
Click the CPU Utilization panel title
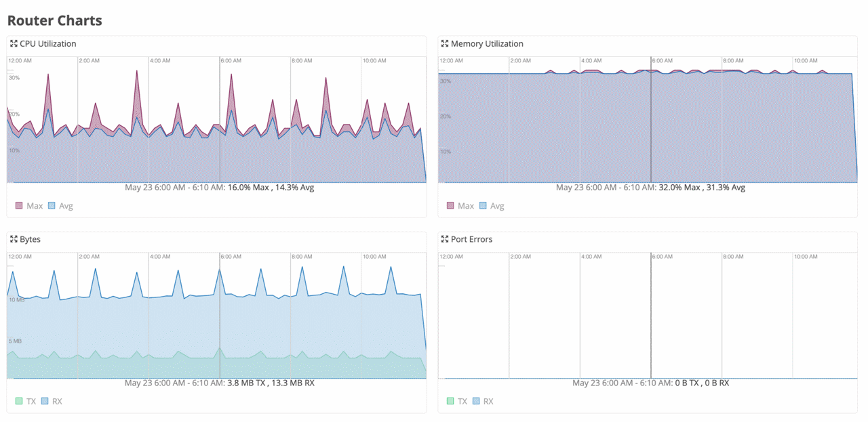point(47,43)
